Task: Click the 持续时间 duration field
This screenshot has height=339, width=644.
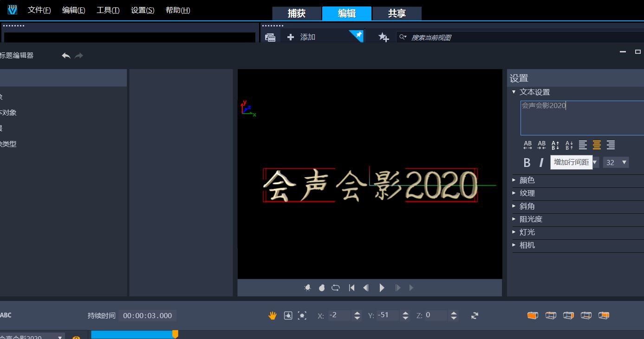Action: pyautogui.click(x=147, y=315)
